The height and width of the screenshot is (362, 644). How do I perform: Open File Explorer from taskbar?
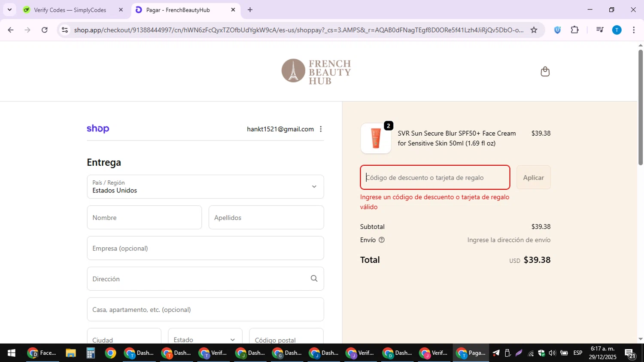(x=70, y=353)
